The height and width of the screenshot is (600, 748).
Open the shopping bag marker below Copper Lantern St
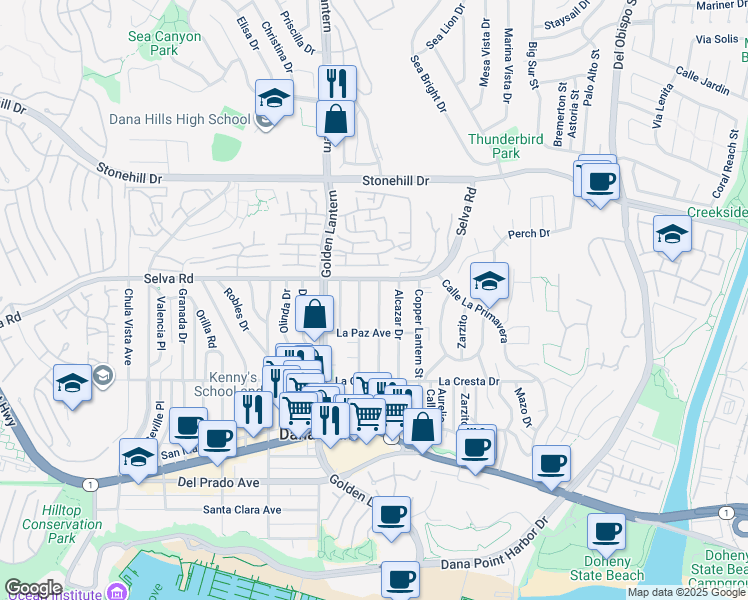pos(423,427)
